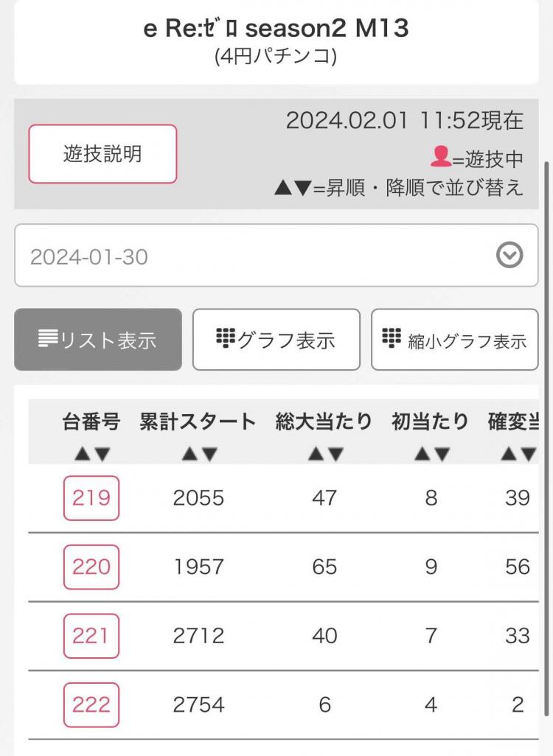Open machine number 220 details
Viewport: 553px width, 756px height.
pos(91,567)
